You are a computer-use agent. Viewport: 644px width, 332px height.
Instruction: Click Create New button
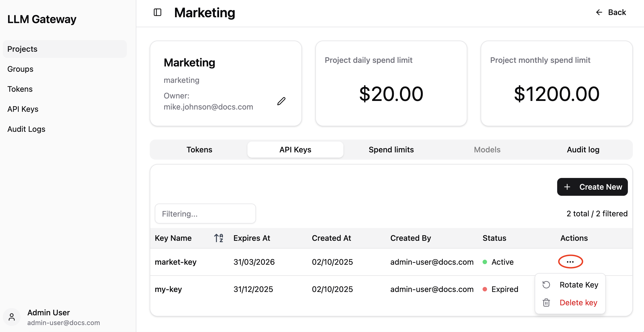click(x=592, y=187)
